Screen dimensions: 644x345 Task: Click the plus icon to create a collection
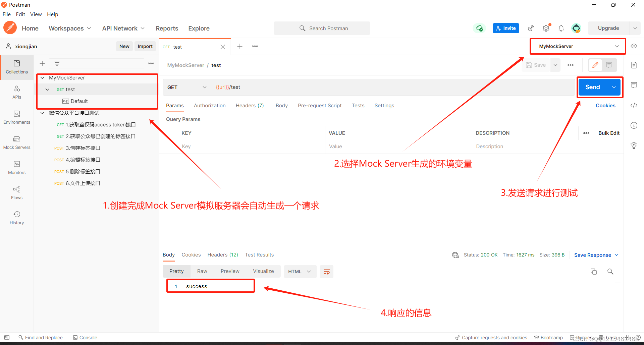click(42, 63)
